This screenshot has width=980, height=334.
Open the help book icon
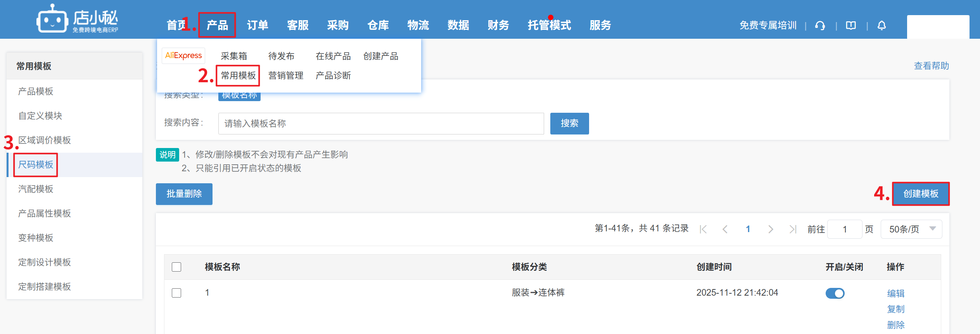point(851,26)
